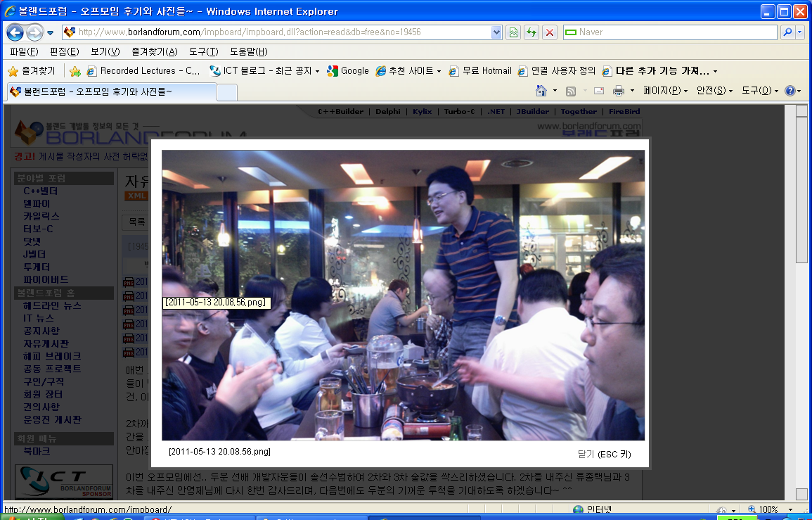Click the add to favorites bar star icon
Viewport: 812px width, 520px height.
click(75, 71)
